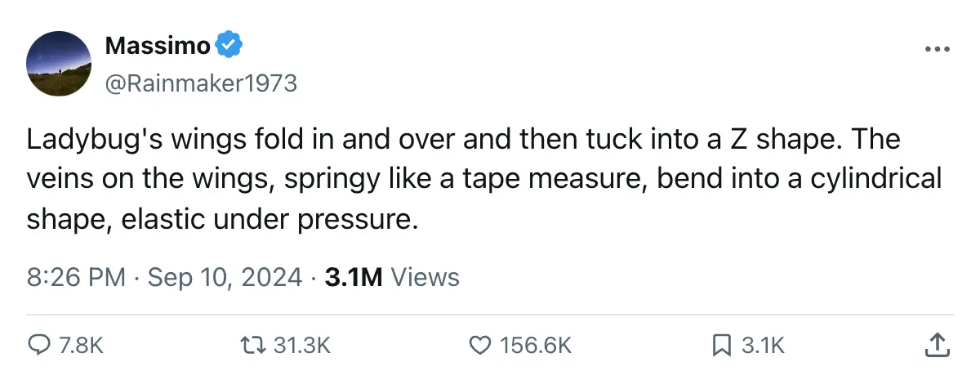Open the @Rainmaker1973 handle link

[201, 83]
